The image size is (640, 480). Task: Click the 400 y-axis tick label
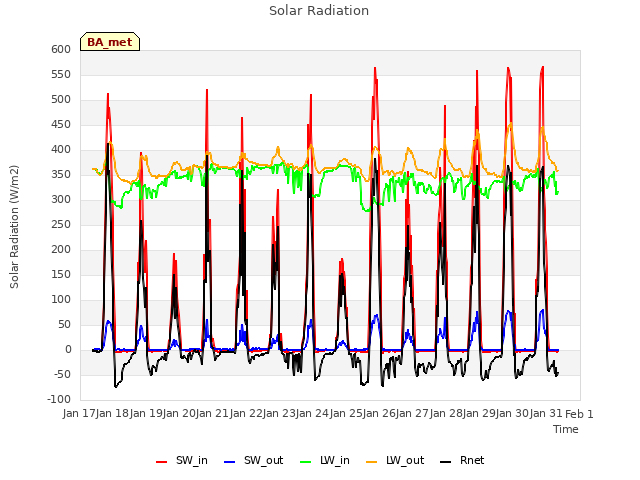tap(61, 149)
